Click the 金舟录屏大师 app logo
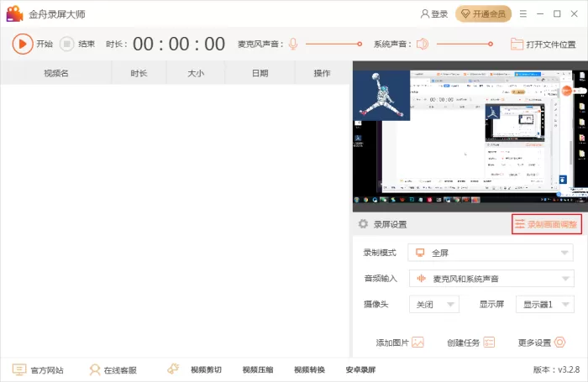This screenshot has width=588, height=382. pos(14,14)
